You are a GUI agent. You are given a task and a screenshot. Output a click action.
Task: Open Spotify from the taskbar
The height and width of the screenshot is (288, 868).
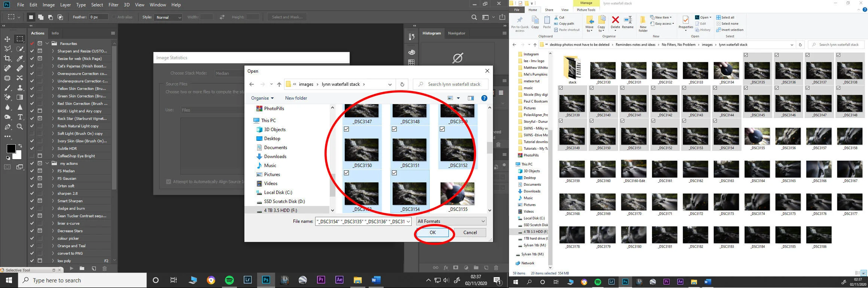229,280
